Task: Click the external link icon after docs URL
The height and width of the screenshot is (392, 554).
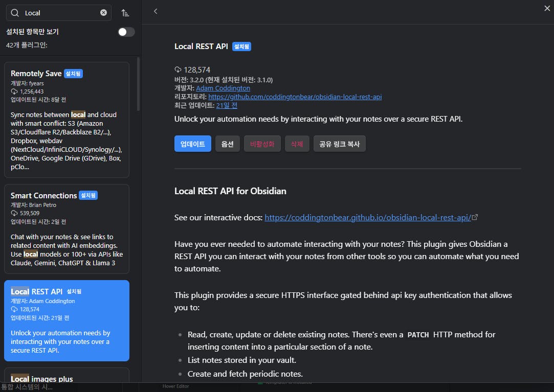Action: (475, 217)
